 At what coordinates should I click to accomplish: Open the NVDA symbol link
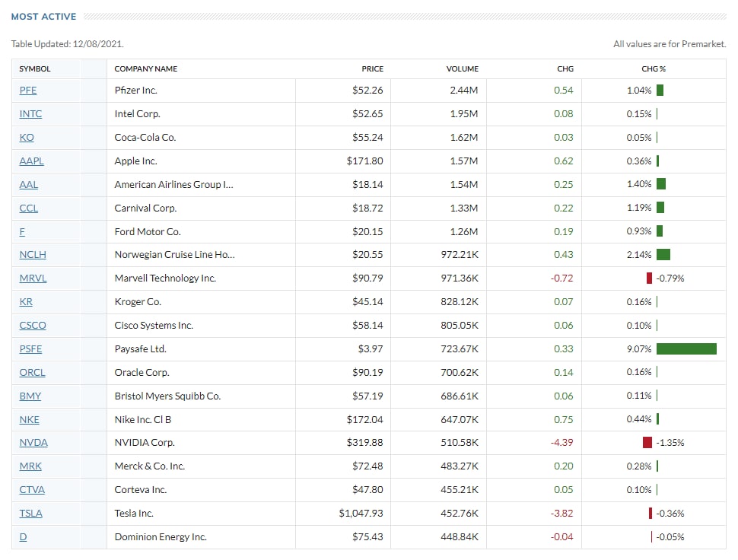(x=33, y=442)
